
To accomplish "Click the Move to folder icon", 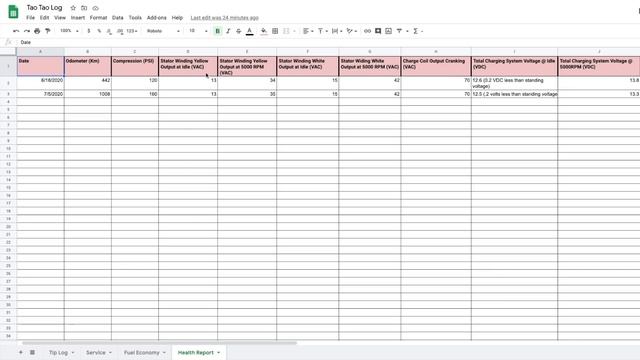I will tap(84, 8).
